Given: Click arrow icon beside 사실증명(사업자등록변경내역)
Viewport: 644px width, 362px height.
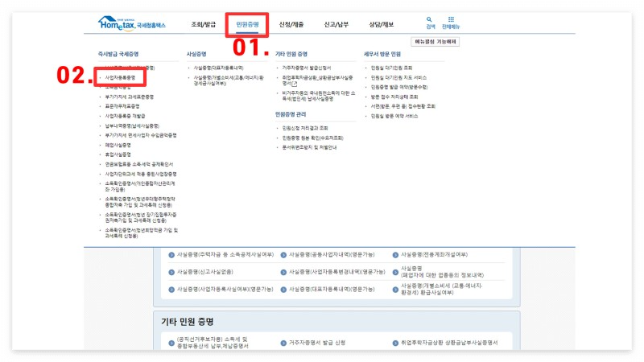Looking at the screenshot, I should click(283, 272).
